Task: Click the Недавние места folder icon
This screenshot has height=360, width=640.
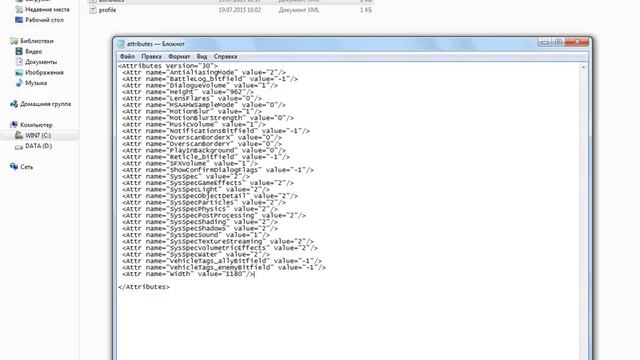Action: click(19, 9)
